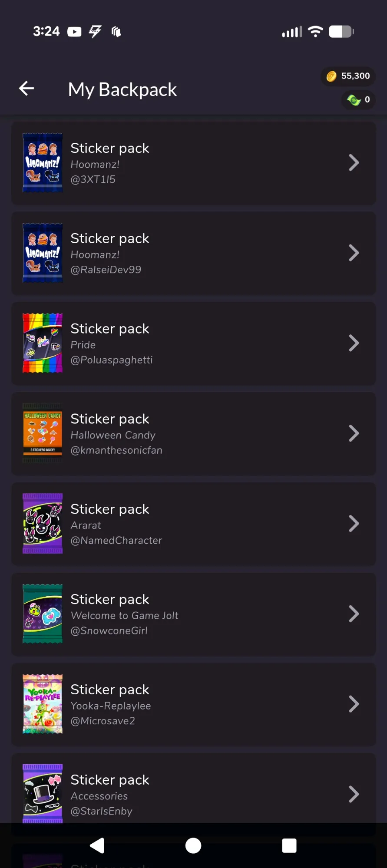Screen dimensions: 387x868
Task: Tap the Accessories top hat pack image
Action: tap(43, 793)
